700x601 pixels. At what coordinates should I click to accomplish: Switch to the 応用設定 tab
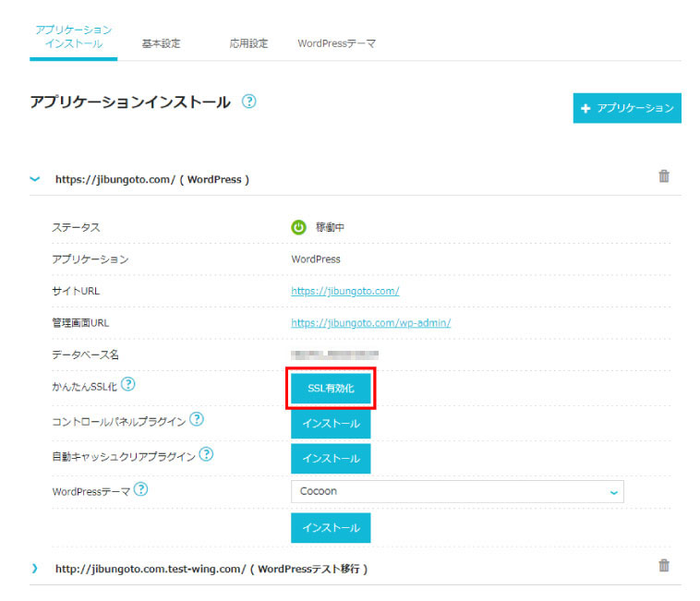[248, 43]
